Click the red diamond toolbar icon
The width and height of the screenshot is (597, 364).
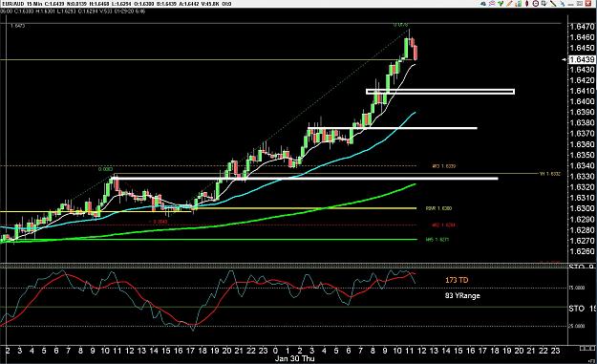527,4
